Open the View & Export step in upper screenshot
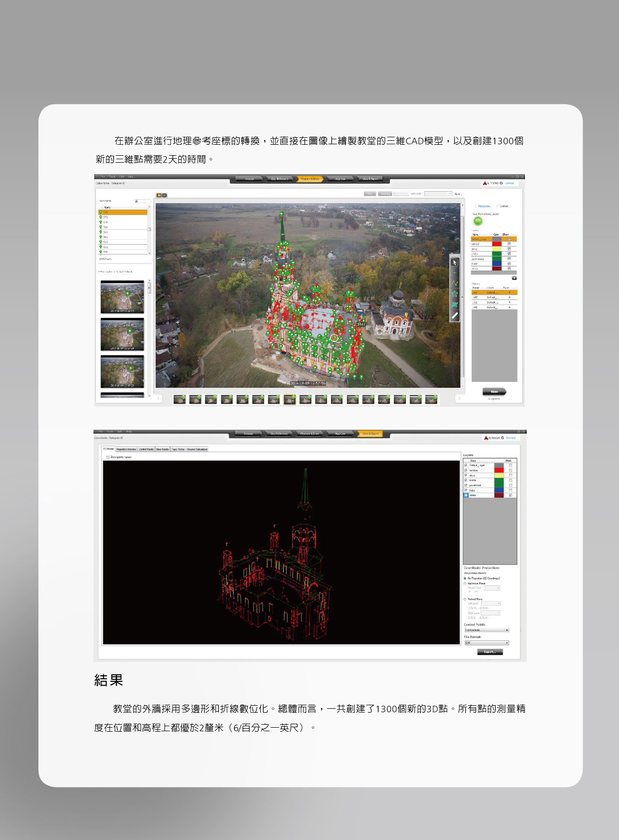This screenshot has width=619, height=840. [370, 179]
